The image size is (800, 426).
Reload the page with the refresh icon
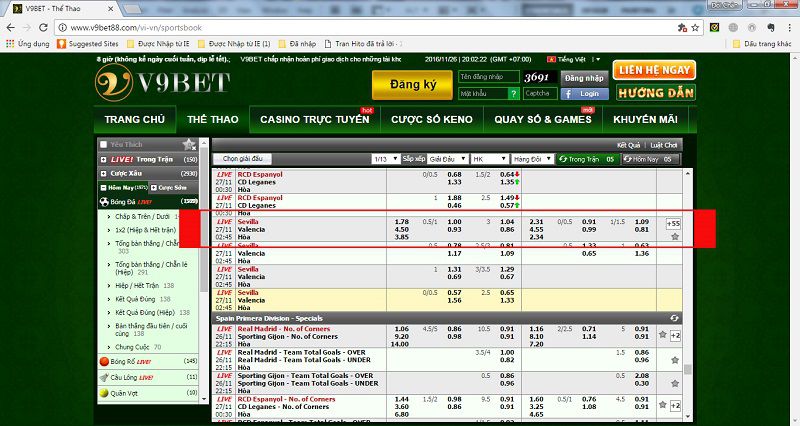43,28
